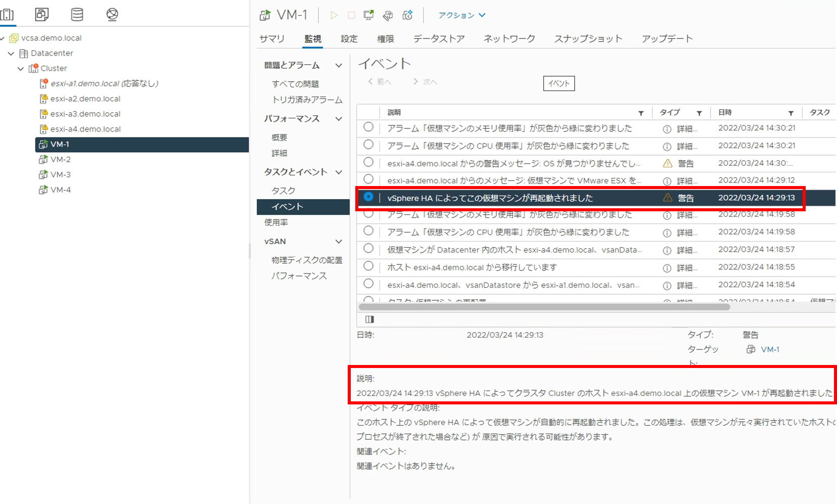Click the horizontal scrollbar of the event table
The image size is (837, 504).
pyautogui.click(x=544, y=307)
